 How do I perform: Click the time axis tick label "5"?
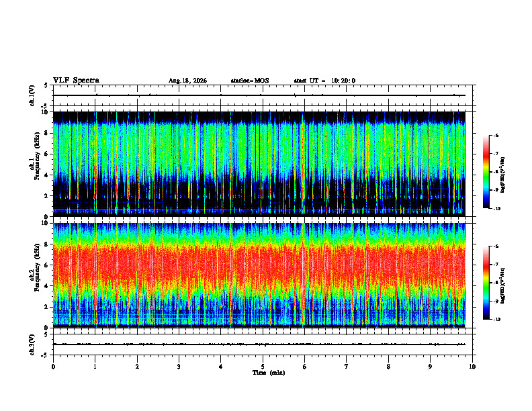pos(263,367)
